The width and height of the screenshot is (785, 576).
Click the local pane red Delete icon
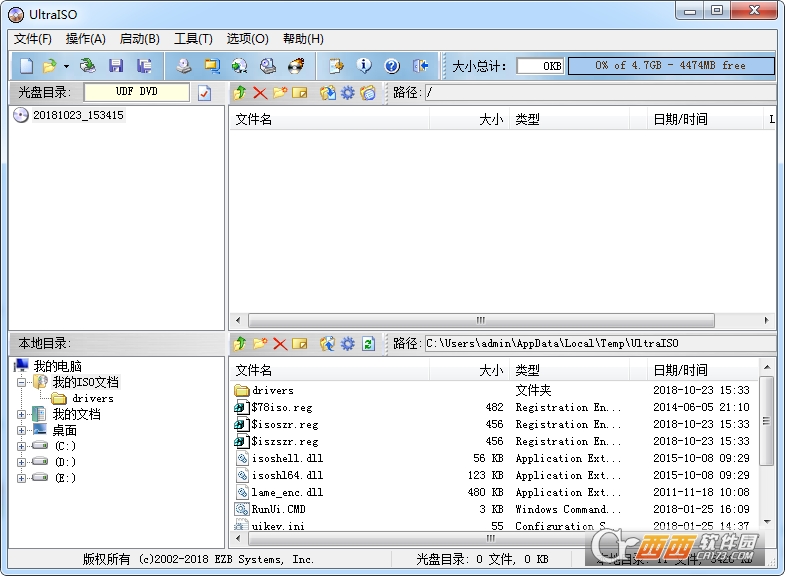[280, 344]
